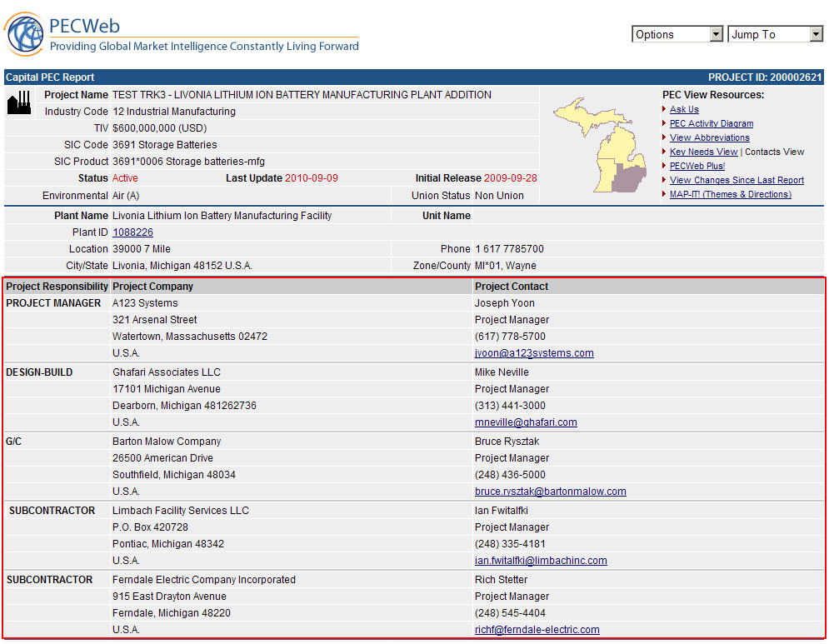The height and width of the screenshot is (644, 829).
Task: Click the red arrow beside Ask Us
Action: [665, 109]
